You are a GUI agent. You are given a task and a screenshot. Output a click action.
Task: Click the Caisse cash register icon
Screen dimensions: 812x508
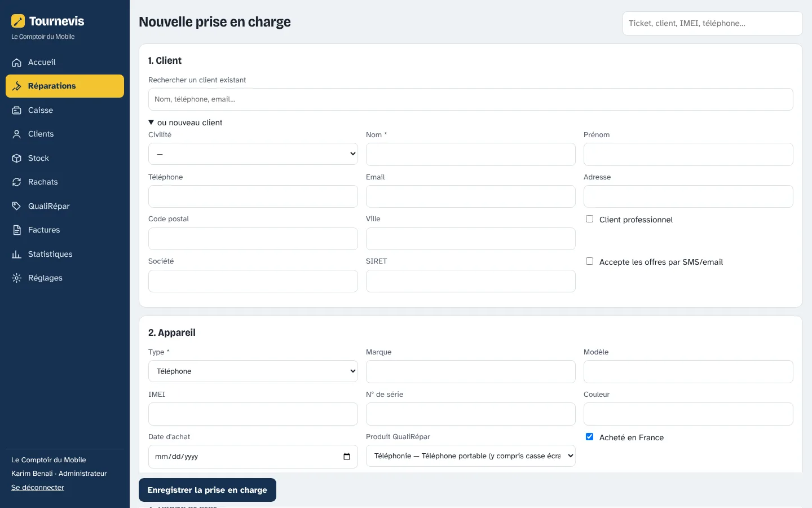coord(17,111)
